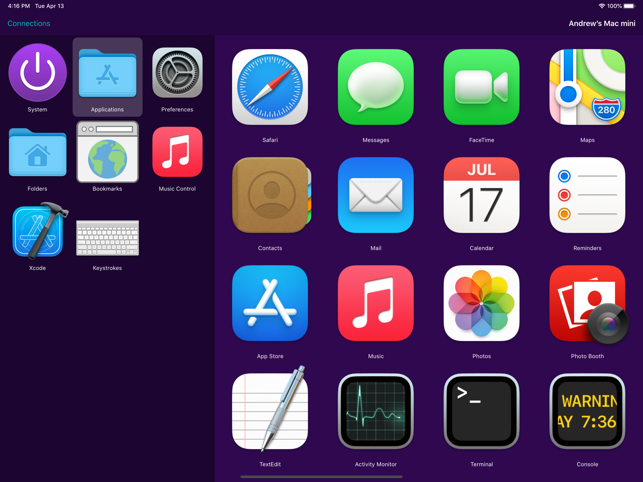This screenshot has width=643, height=482.
Task: Launch Photos app
Action: pos(481,303)
